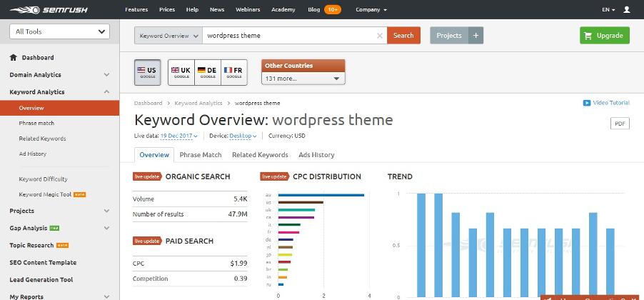Select the US Google database flag
This screenshot has width=644, height=300.
point(148,72)
